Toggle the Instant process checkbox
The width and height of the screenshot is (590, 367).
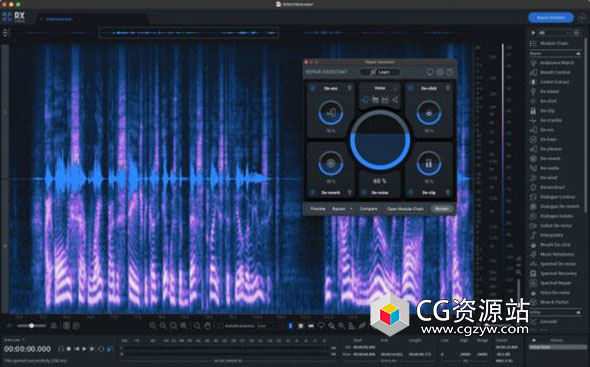tap(220, 326)
